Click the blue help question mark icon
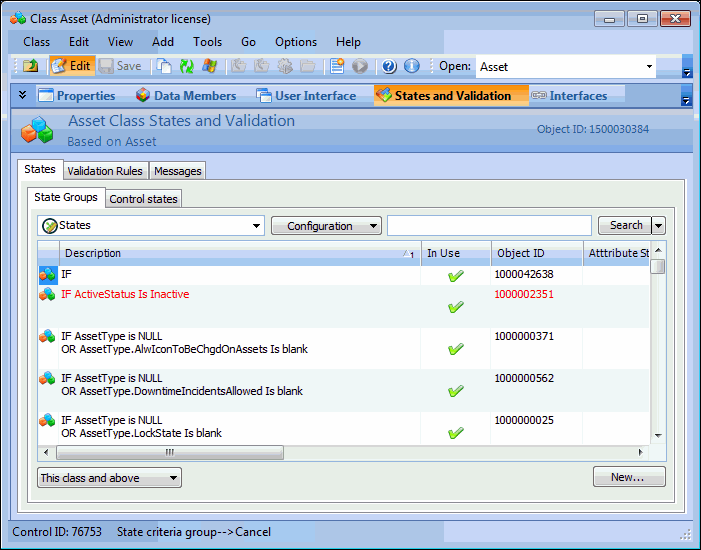 [x=389, y=66]
